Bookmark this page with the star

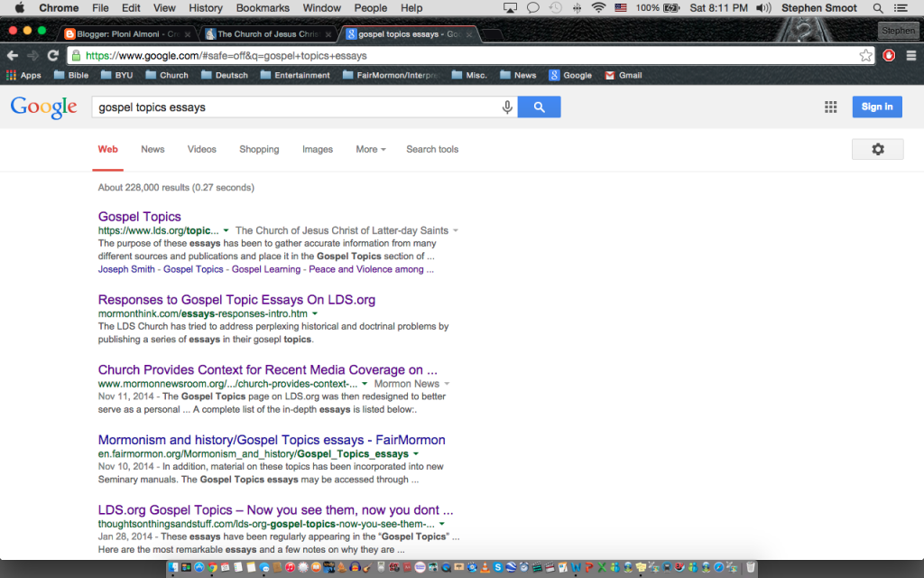(865, 55)
